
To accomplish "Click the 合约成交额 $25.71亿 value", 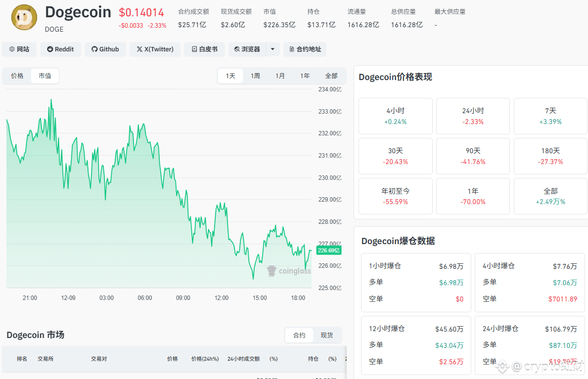I will 192,25.
